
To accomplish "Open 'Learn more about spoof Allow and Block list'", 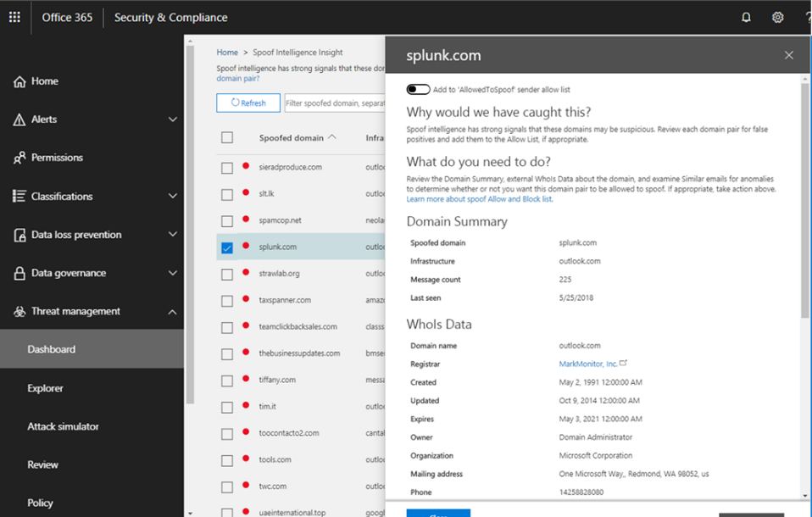I will pos(480,199).
